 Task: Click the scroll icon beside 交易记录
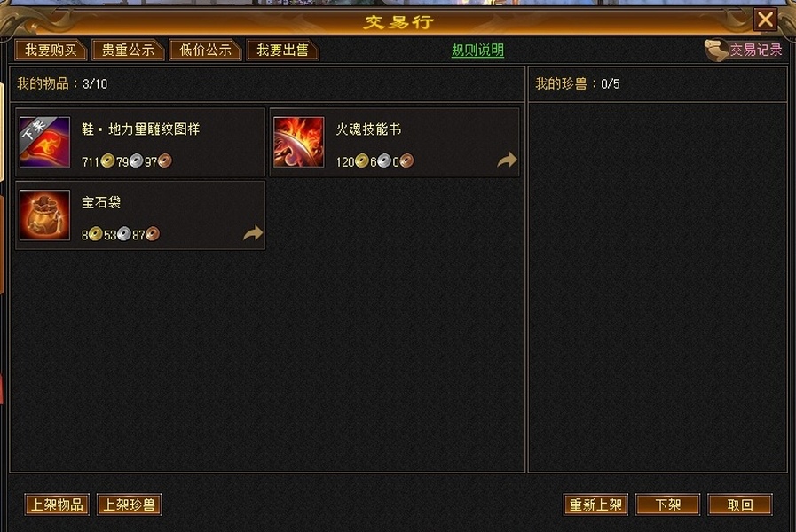[716, 51]
